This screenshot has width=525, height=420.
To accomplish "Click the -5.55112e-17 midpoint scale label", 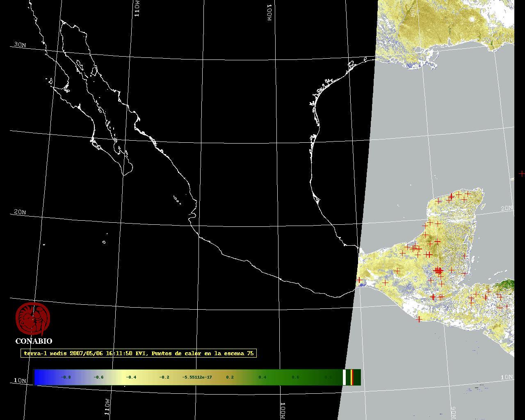I will pos(197,377).
